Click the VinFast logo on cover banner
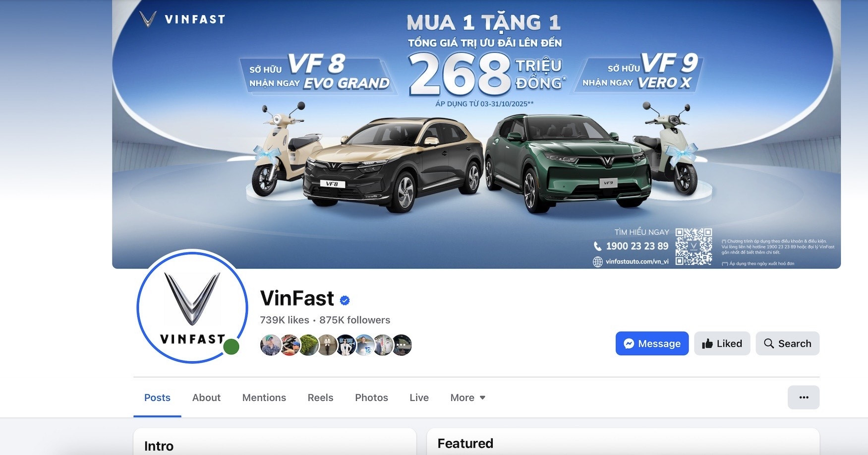This screenshot has width=868, height=455. click(182, 19)
